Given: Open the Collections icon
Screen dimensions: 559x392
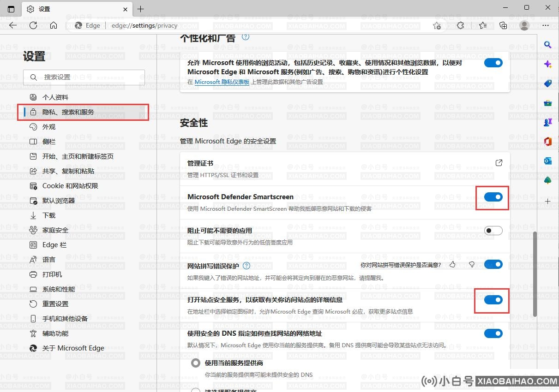Looking at the screenshot, I should (x=503, y=25).
